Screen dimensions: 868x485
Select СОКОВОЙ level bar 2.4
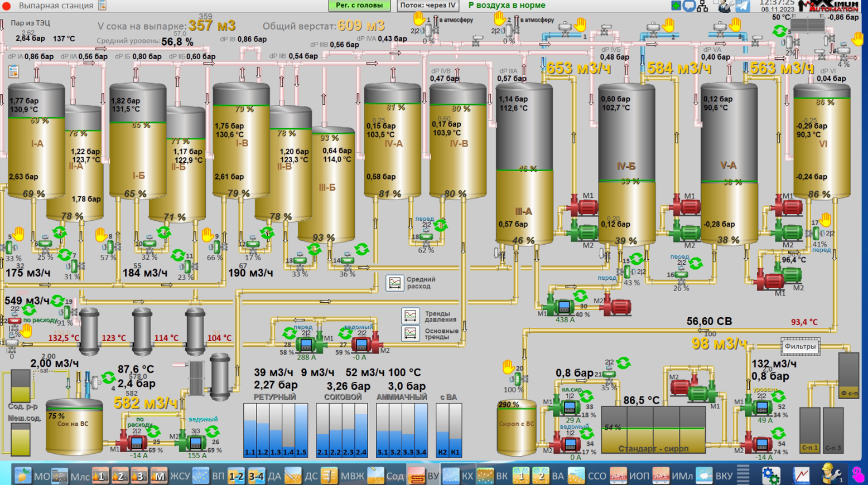click(x=361, y=431)
